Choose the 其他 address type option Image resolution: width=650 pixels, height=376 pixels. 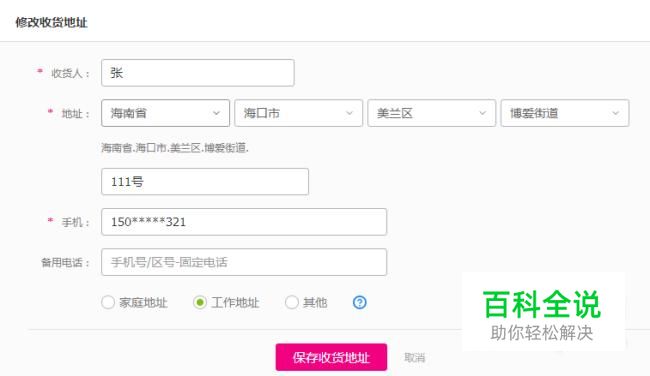tap(292, 302)
